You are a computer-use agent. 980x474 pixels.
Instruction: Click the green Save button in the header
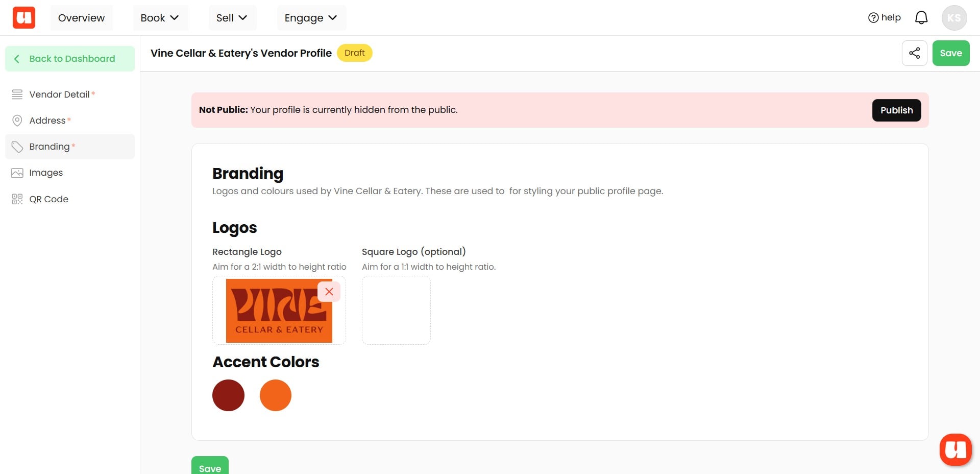click(950, 53)
